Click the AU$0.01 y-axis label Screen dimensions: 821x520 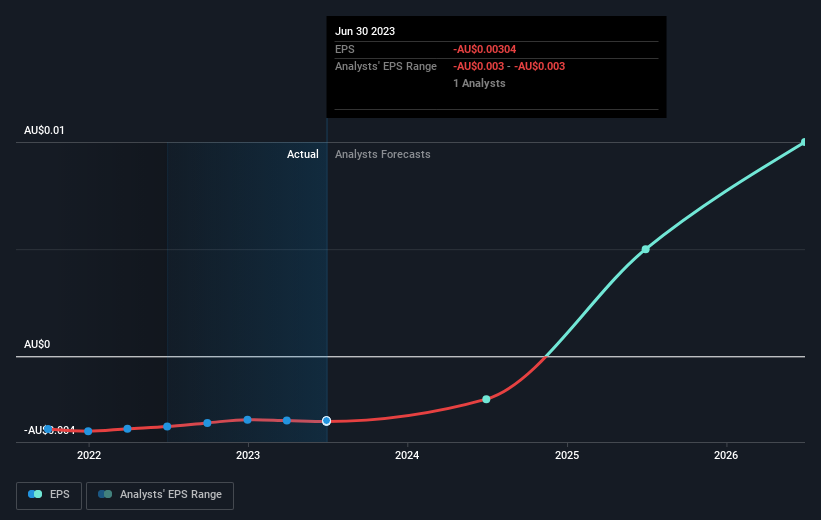coord(44,130)
